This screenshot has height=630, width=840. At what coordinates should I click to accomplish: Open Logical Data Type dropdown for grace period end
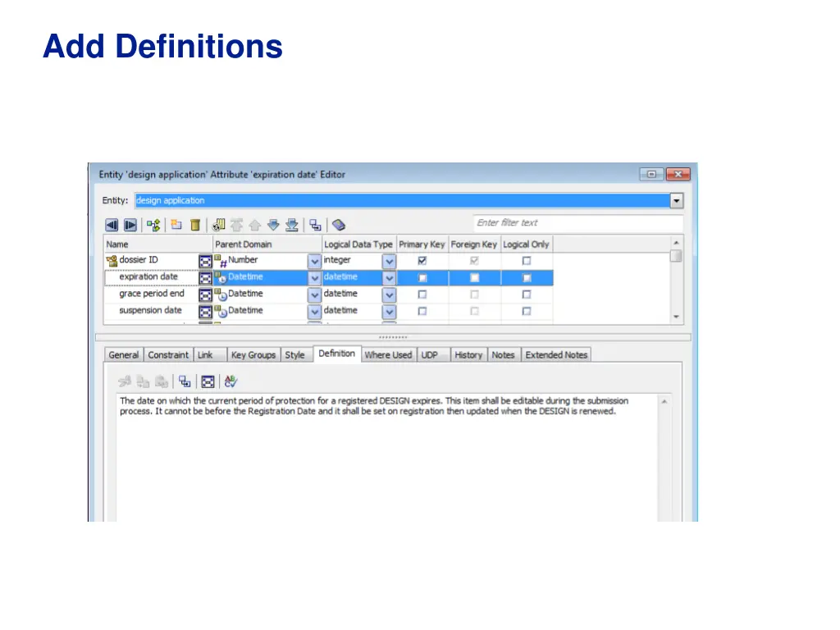click(x=389, y=294)
